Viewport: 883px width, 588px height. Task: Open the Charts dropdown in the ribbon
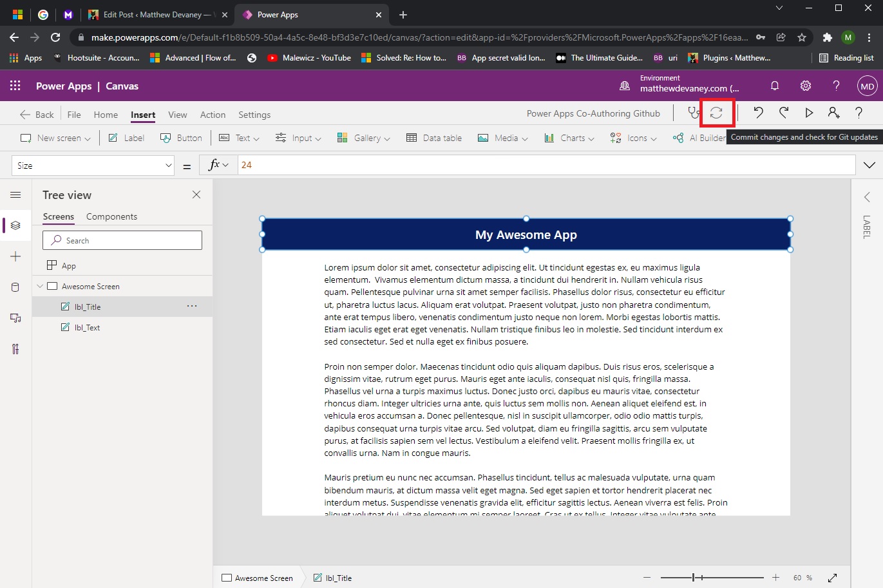pyautogui.click(x=569, y=137)
